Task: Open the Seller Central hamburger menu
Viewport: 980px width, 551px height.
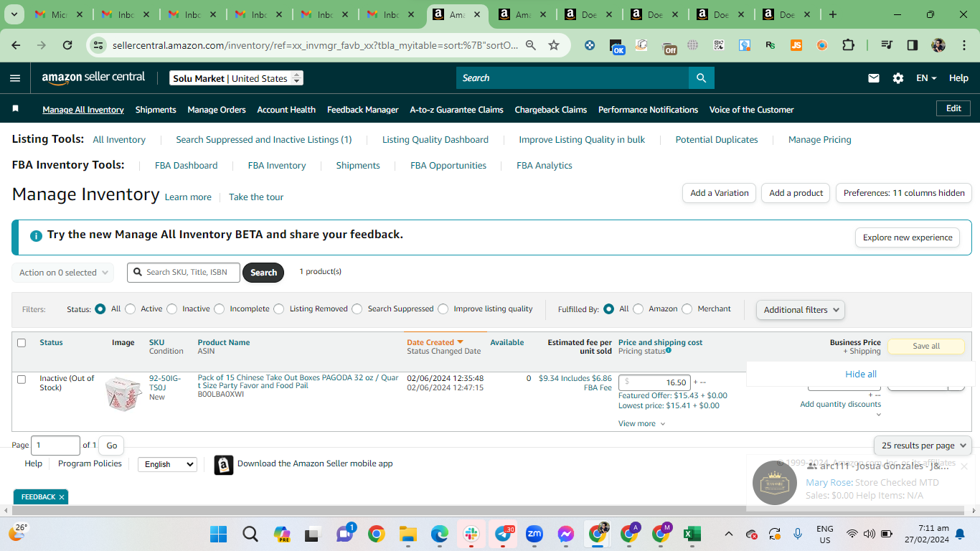Action: 15,78
